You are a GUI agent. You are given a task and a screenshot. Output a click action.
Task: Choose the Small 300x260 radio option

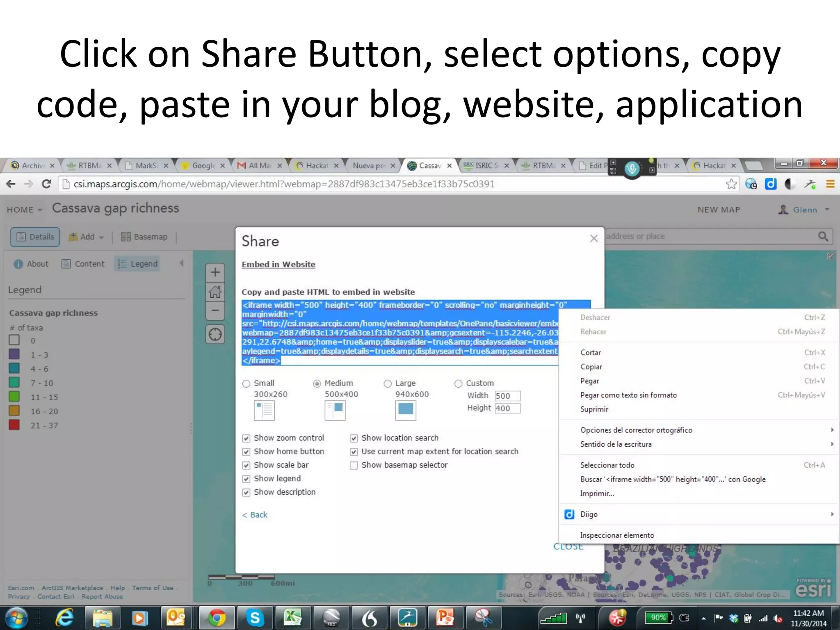coord(246,383)
